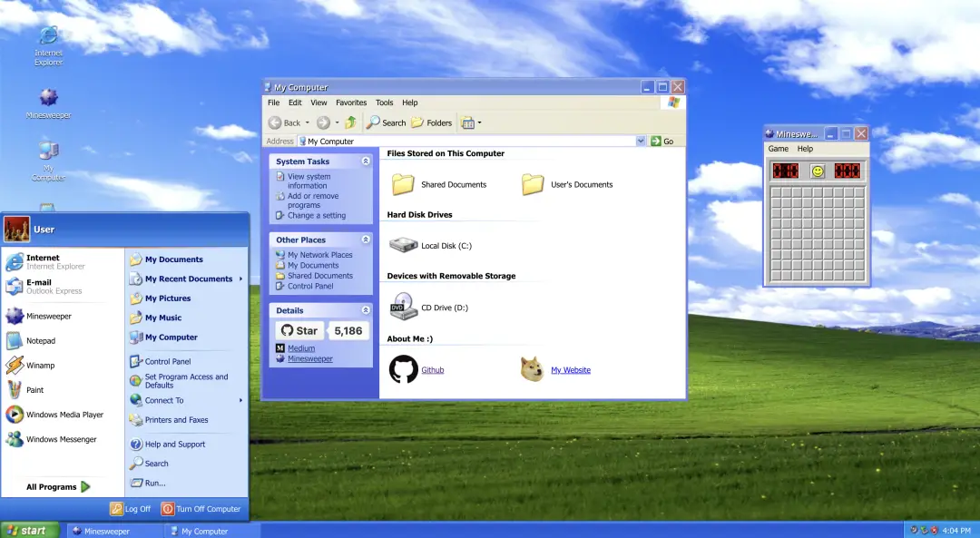The height and width of the screenshot is (538, 980).
Task: Collapse the Other Places panel
Action: coord(366,240)
